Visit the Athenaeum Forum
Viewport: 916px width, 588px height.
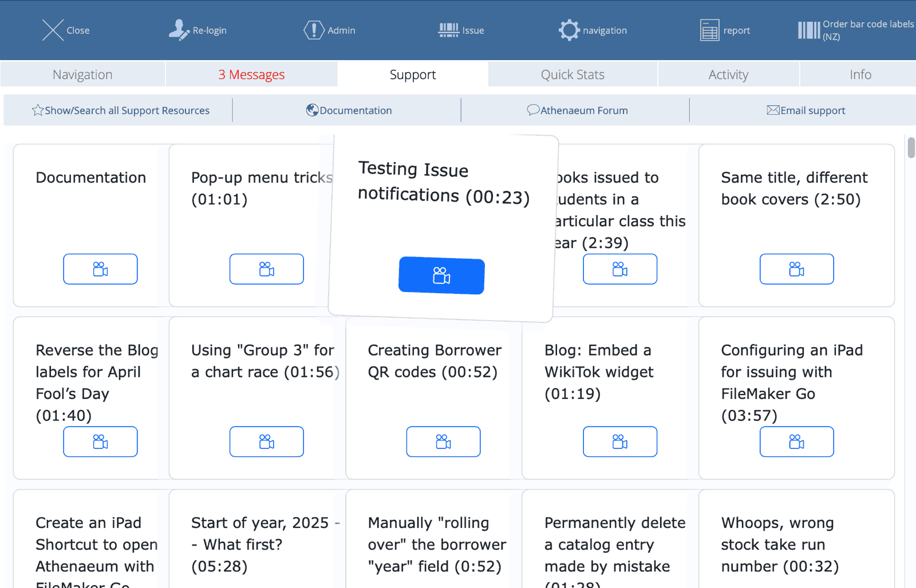pos(577,111)
